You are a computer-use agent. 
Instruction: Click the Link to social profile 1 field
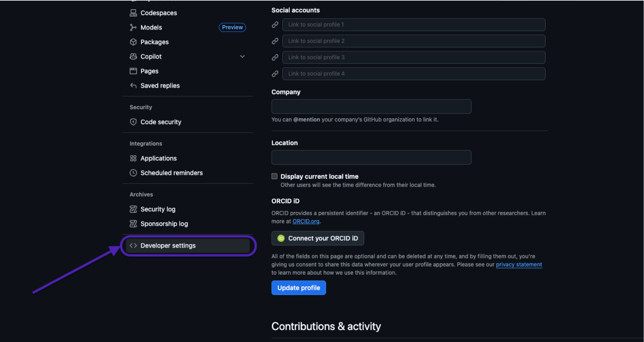click(x=413, y=25)
